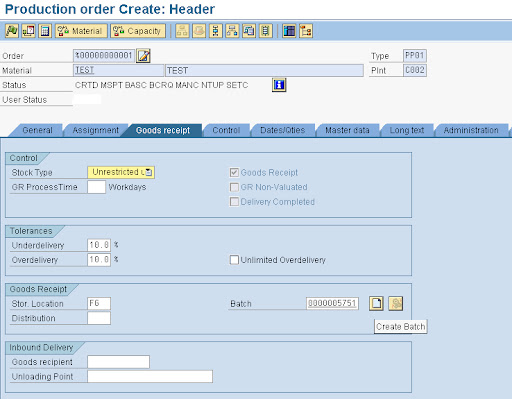Click the batch classification icon next to Create Batch

click(396, 303)
